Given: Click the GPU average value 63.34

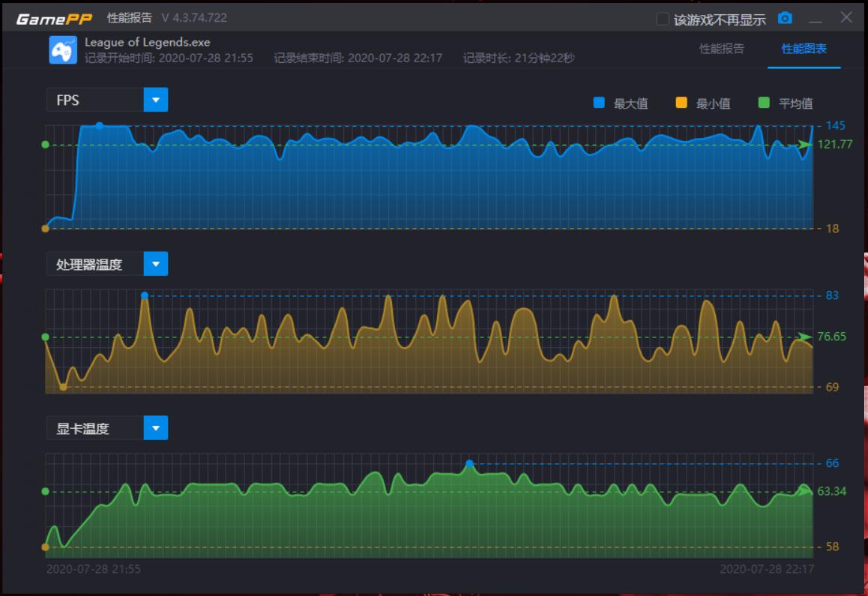Looking at the screenshot, I should (x=831, y=491).
